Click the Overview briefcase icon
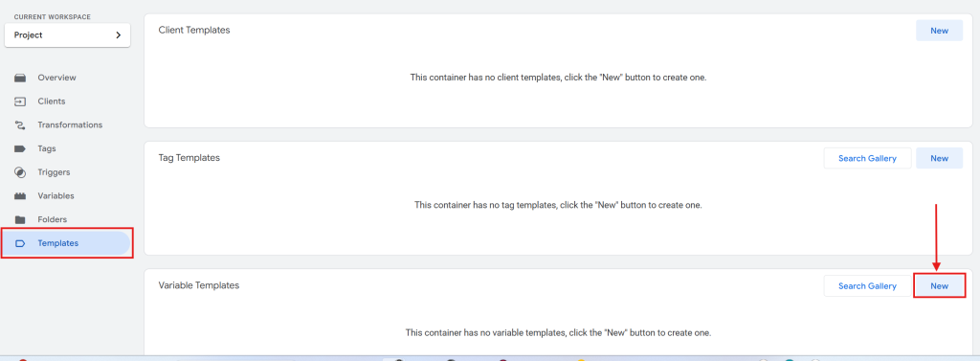This screenshot has height=361, width=980. (x=20, y=79)
